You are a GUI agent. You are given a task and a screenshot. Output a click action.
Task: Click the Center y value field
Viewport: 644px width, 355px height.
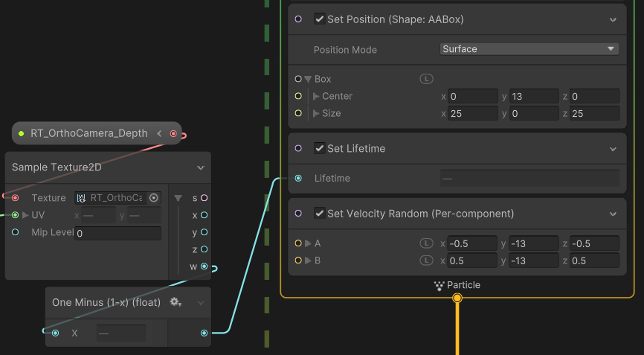(x=534, y=96)
